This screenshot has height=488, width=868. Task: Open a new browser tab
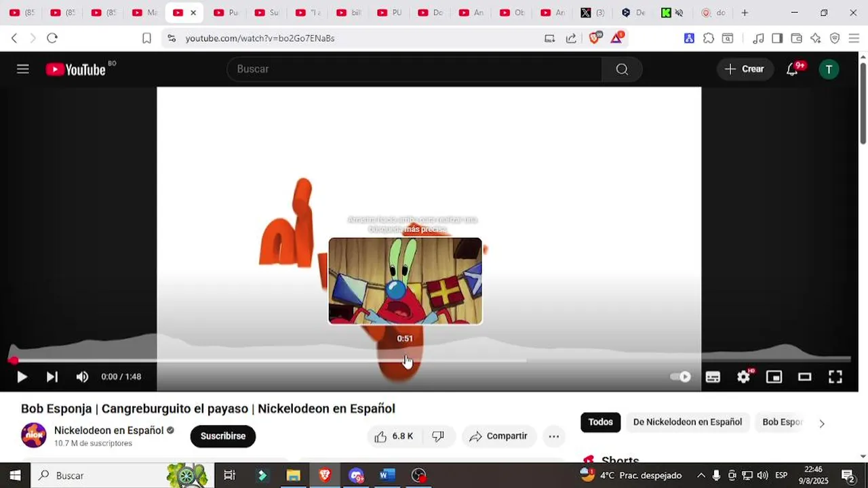click(745, 13)
